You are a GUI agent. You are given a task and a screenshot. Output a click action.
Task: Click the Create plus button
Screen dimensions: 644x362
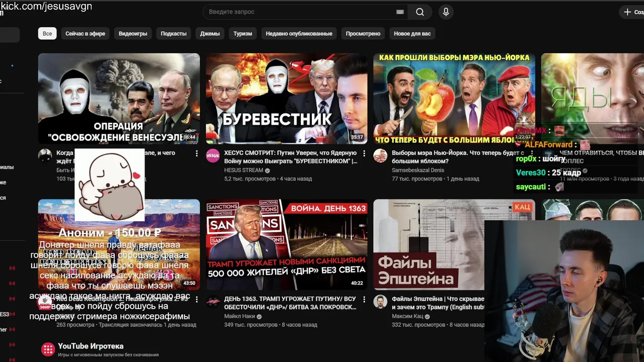pyautogui.click(x=633, y=12)
